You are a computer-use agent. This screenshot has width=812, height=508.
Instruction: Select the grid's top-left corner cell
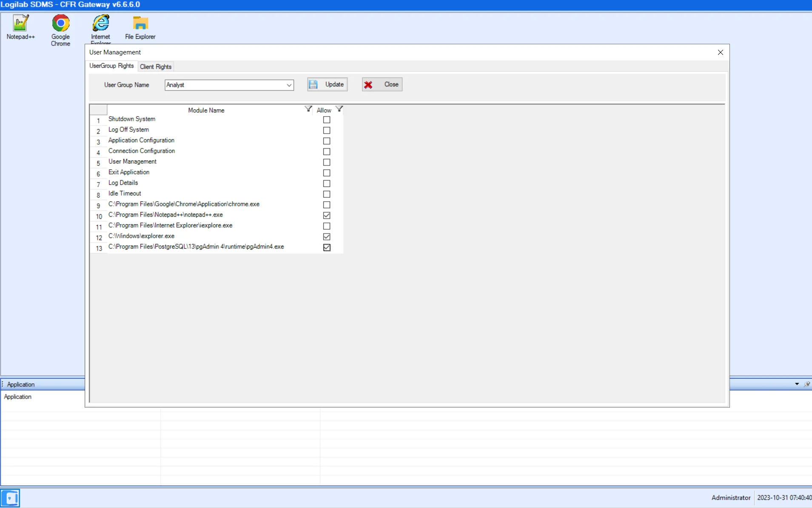point(98,110)
